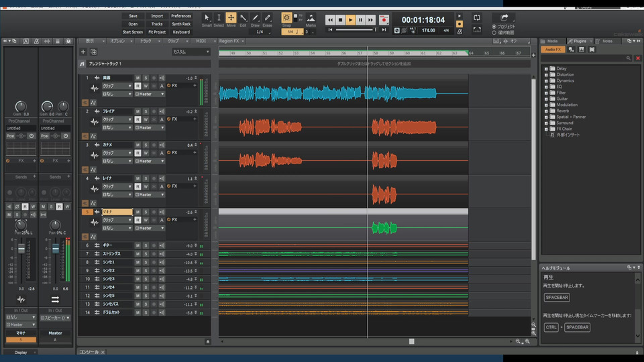Select the Smart tool

(207, 18)
